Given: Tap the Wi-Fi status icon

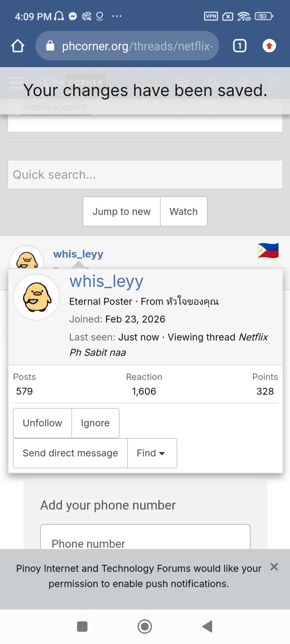Looking at the screenshot, I should point(244,16).
